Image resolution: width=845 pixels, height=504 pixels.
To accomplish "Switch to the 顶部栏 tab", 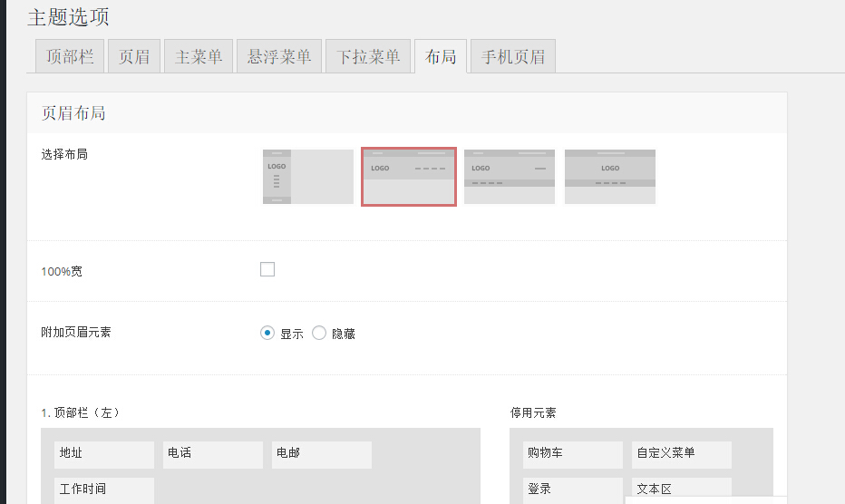I will pyautogui.click(x=70, y=56).
